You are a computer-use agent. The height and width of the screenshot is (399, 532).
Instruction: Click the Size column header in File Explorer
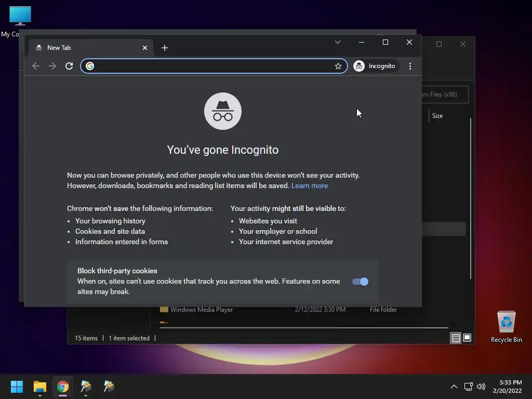437,116
